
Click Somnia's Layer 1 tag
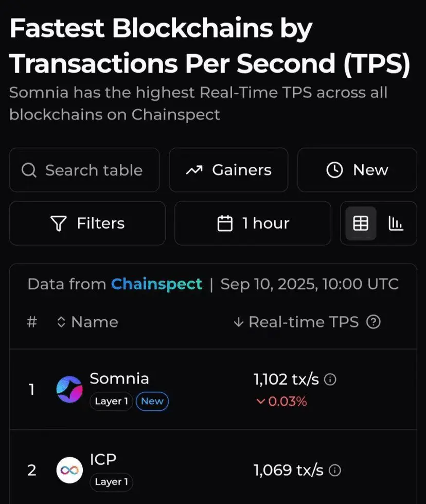point(111,401)
